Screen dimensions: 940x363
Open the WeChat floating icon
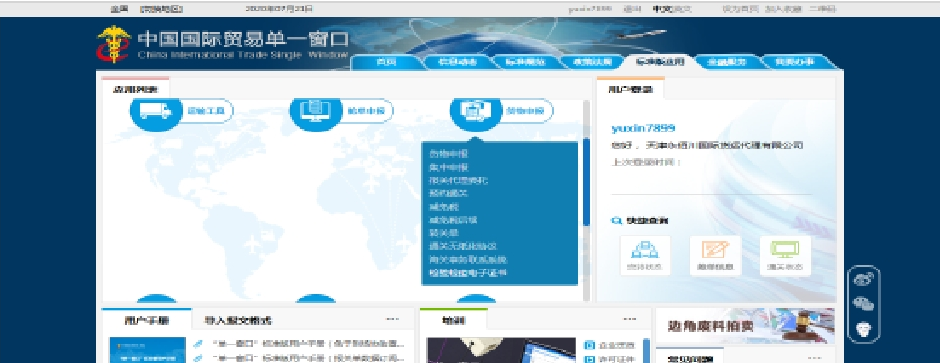pyautogui.click(x=863, y=304)
